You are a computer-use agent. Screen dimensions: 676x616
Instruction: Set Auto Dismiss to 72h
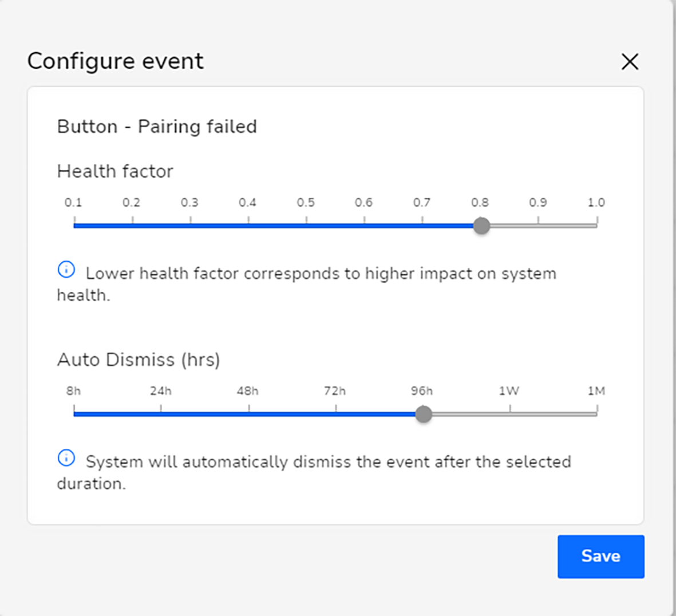(336, 414)
